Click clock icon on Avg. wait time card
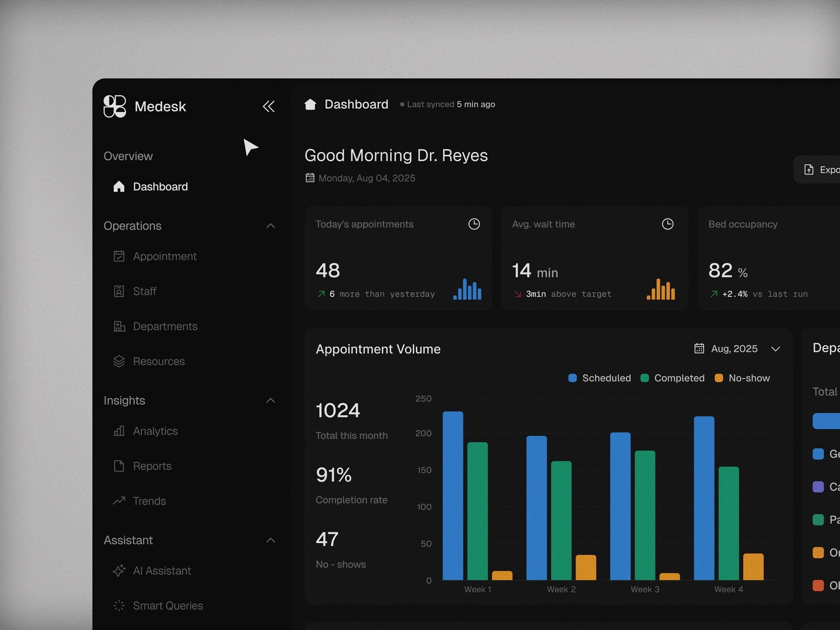 pyautogui.click(x=668, y=224)
